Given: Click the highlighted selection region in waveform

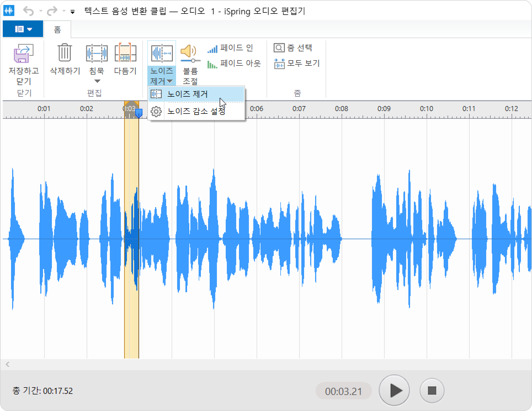Looking at the screenshot, I should point(132,239).
